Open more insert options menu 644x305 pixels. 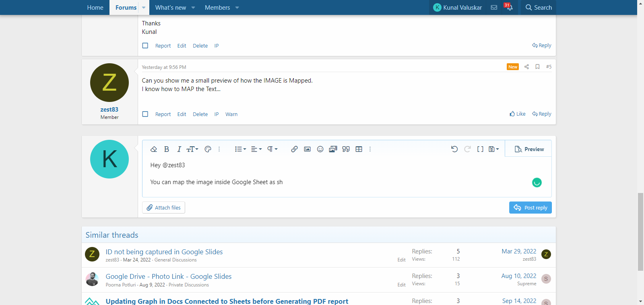click(370, 149)
